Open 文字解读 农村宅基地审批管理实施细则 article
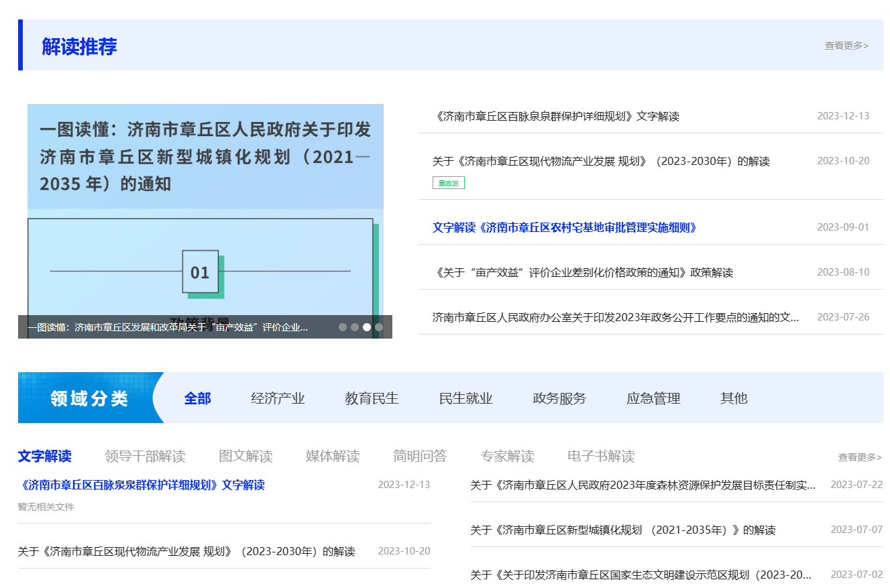The height and width of the screenshot is (588, 890). point(565,227)
